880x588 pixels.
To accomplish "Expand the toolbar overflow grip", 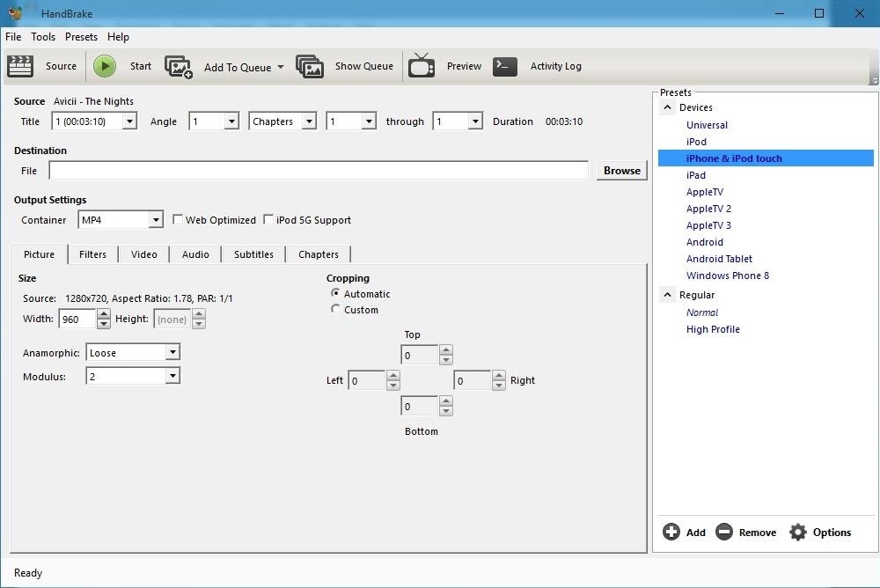I will click(874, 81).
